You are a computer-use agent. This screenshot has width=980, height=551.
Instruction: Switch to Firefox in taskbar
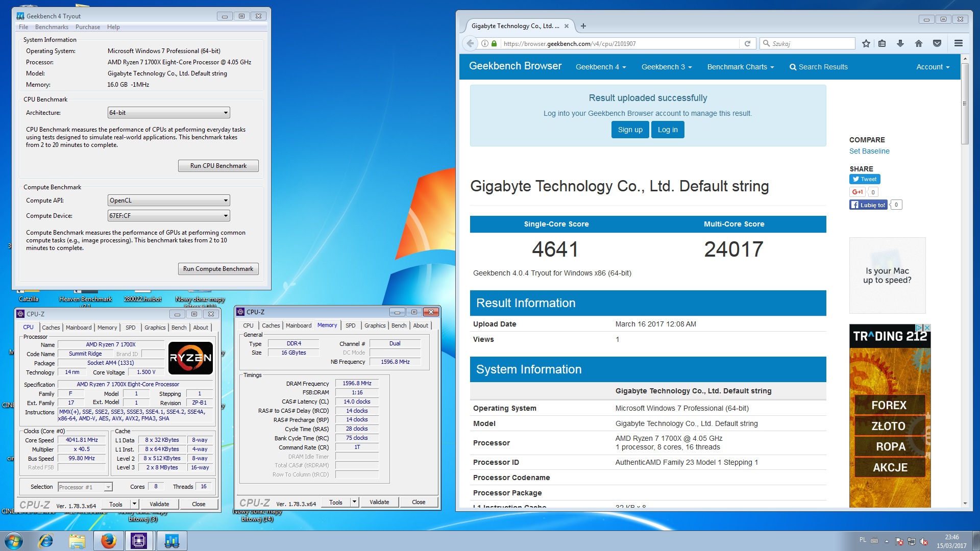click(x=108, y=541)
